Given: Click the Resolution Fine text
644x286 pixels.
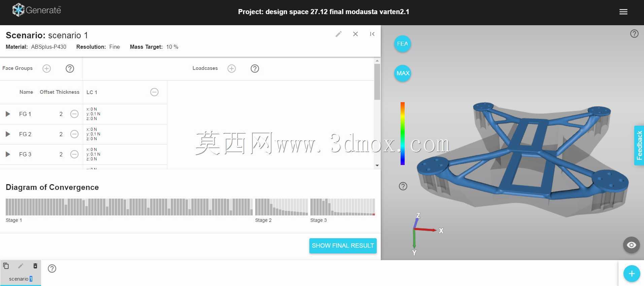Looking at the screenshot, I should pos(98,47).
